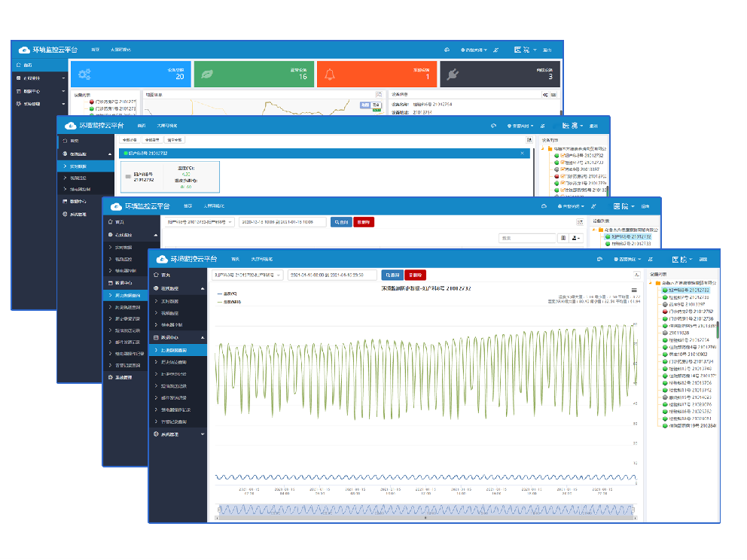The height and width of the screenshot is (560, 747).
Task: Open the chart hamburger menu icon
Action: pos(634,290)
